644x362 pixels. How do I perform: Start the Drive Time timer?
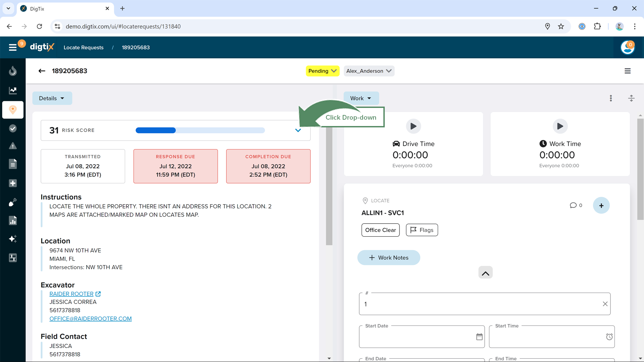pos(413,126)
